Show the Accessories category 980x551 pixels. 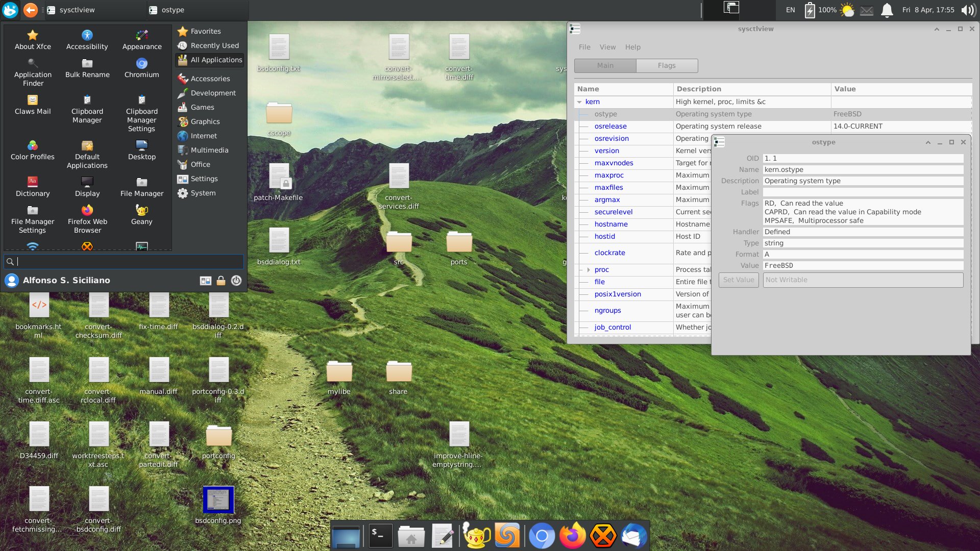click(x=210, y=79)
